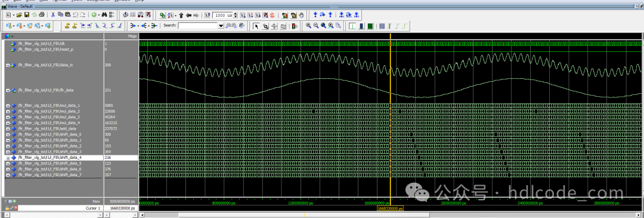This screenshot has width=644, height=218.
Task: Print using the printer toolbar icon
Action: [x=42, y=15]
